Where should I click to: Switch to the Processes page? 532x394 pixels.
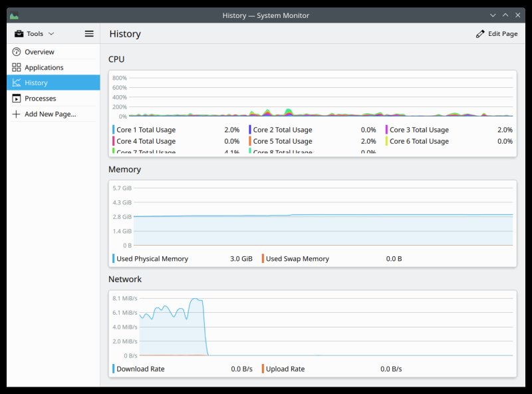tap(40, 98)
